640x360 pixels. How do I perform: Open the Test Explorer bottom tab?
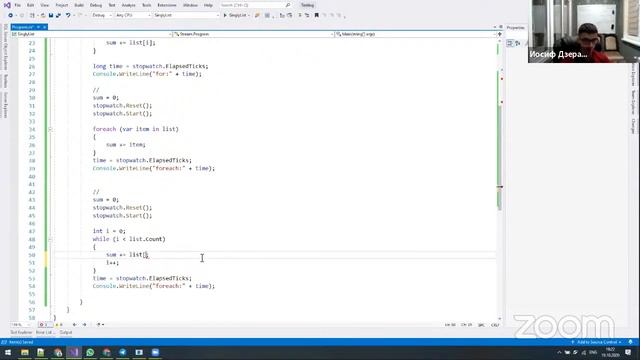point(21,333)
